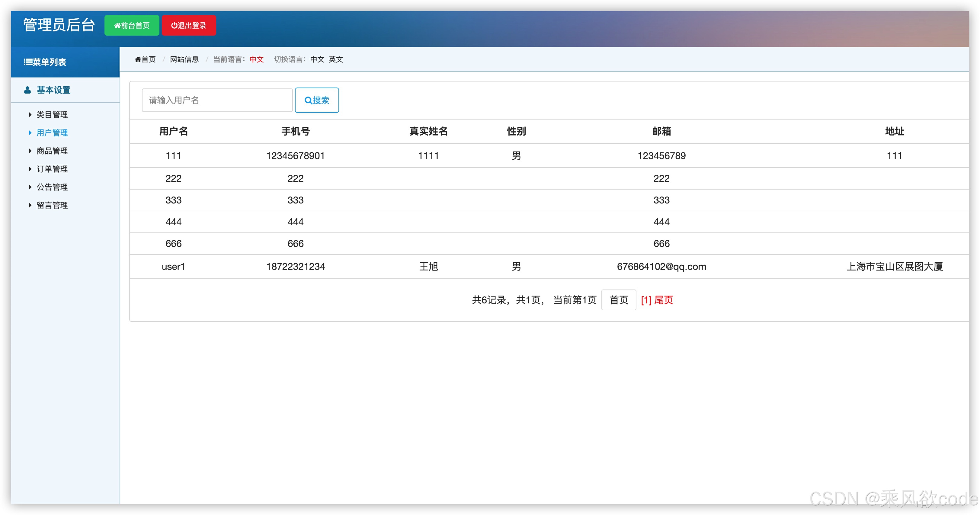Expand the 商品管理 menu arrow
The width and height of the screenshot is (980, 515).
pos(30,151)
